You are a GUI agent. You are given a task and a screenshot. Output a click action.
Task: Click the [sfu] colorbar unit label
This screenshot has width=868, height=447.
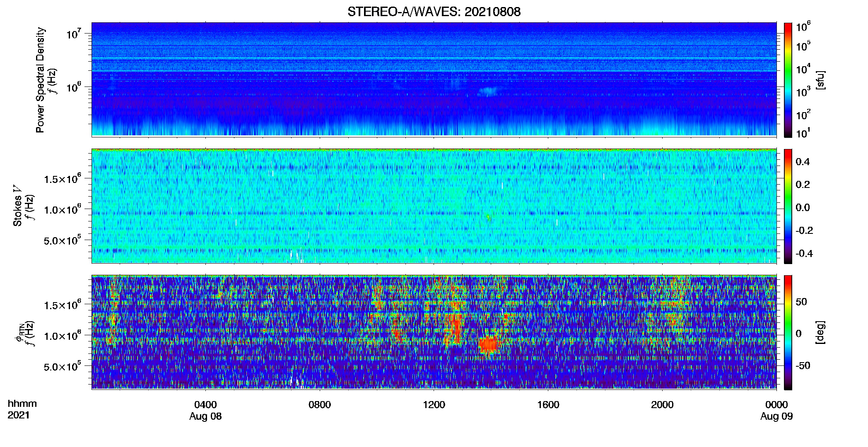point(820,80)
